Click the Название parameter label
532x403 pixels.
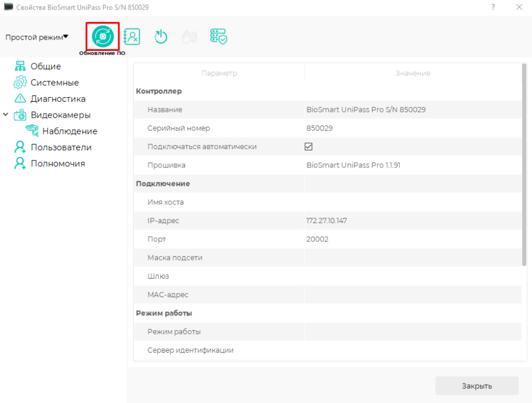[165, 109]
